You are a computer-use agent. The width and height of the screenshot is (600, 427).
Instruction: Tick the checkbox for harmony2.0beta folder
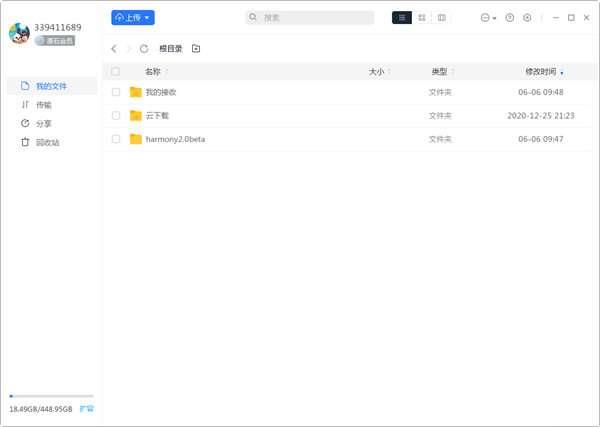pos(116,139)
